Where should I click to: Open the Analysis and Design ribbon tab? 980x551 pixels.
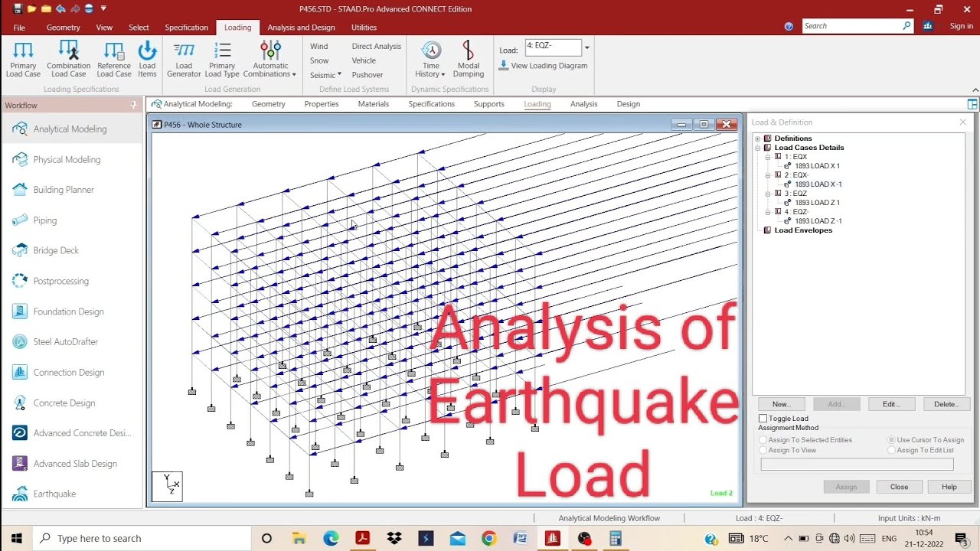click(301, 28)
